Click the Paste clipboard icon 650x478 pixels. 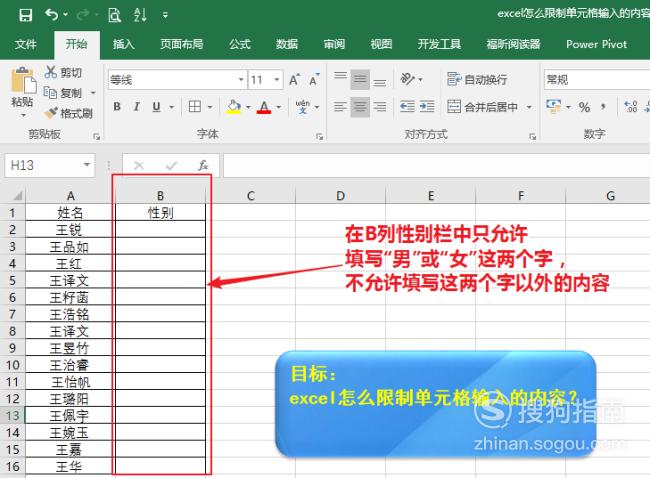click(x=22, y=80)
